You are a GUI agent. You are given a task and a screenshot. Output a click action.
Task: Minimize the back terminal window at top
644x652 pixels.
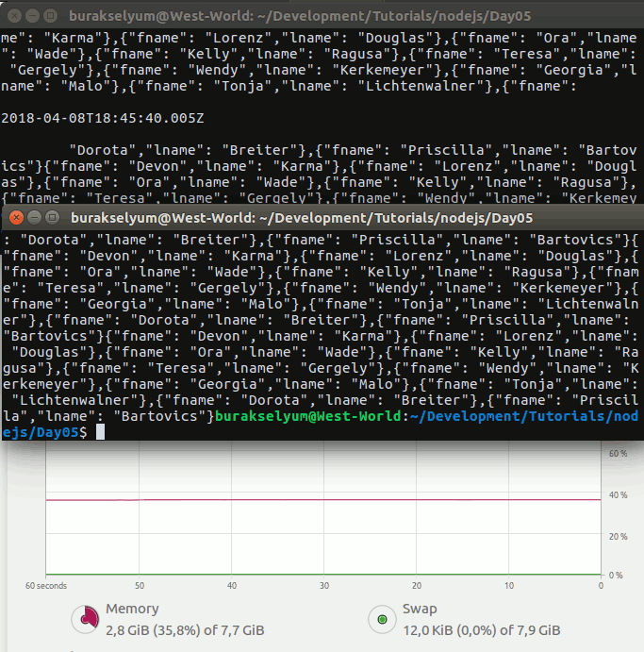point(30,15)
